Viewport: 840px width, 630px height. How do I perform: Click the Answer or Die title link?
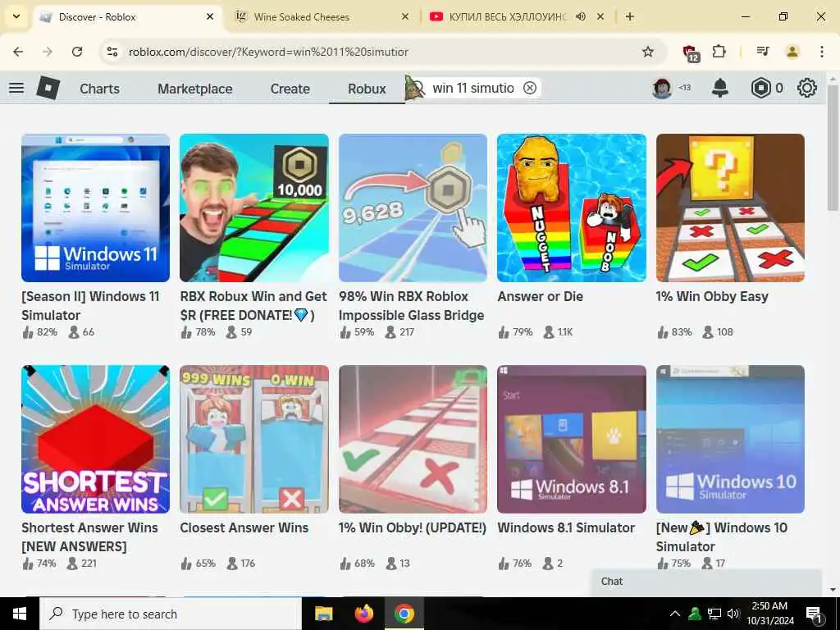click(540, 296)
